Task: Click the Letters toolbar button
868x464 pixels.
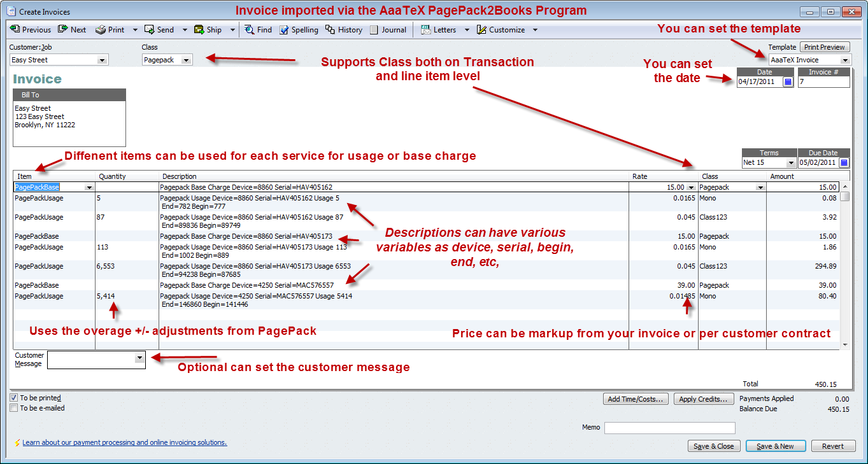Action: 438,30
